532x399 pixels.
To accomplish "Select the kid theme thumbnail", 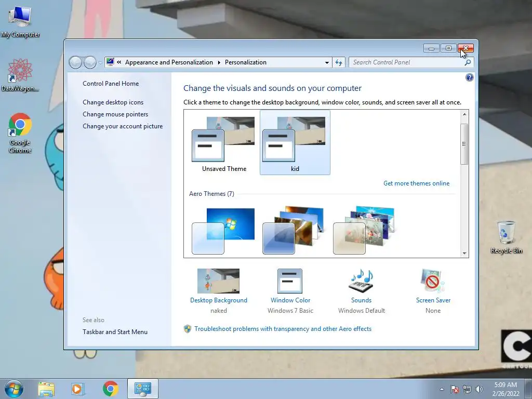I will click(295, 143).
